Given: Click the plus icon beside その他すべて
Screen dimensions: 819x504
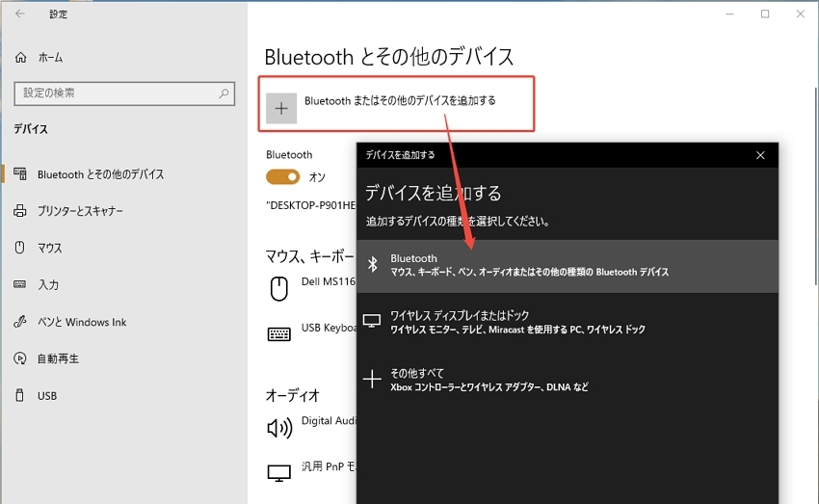Looking at the screenshot, I should point(372,379).
